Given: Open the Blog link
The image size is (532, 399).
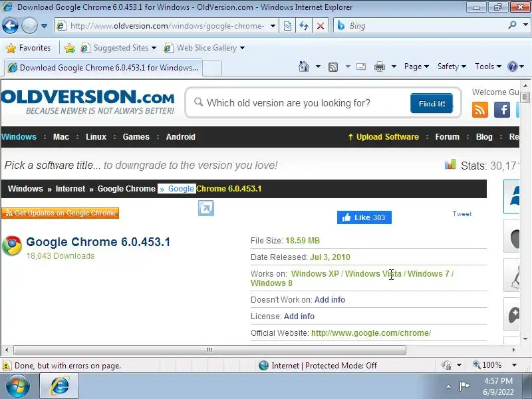Looking at the screenshot, I should (484, 137).
